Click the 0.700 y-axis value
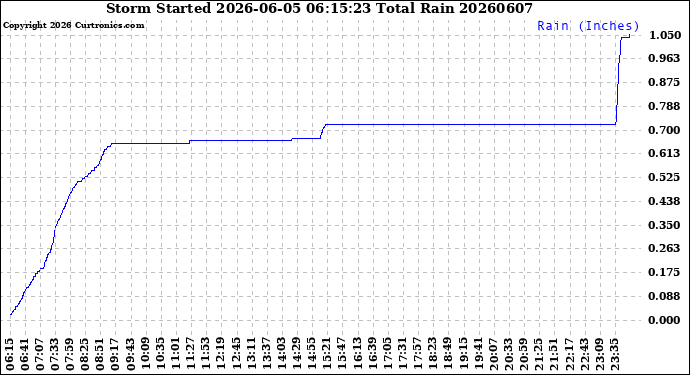 665,130
